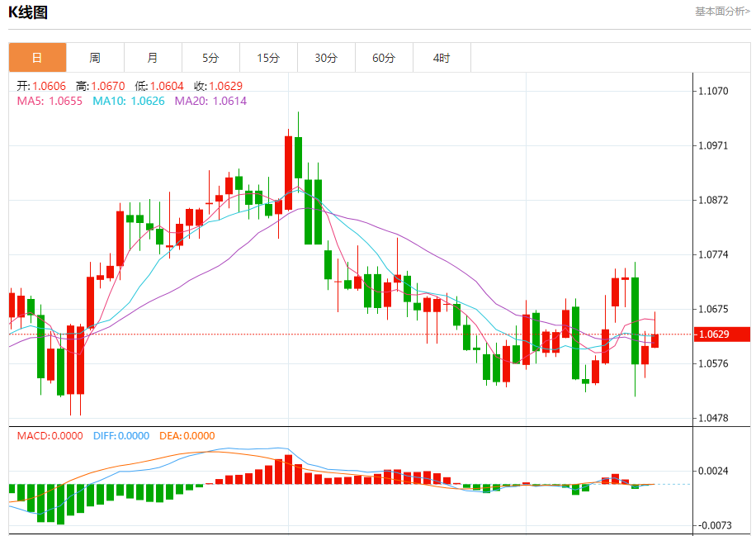The image size is (756, 536).
Task: Click the MACD:0.0000 indicator label
Action: coord(50,435)
